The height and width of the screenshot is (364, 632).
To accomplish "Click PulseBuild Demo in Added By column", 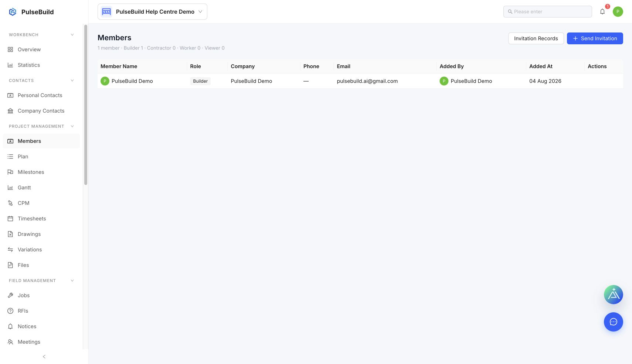I will [471, 81].
